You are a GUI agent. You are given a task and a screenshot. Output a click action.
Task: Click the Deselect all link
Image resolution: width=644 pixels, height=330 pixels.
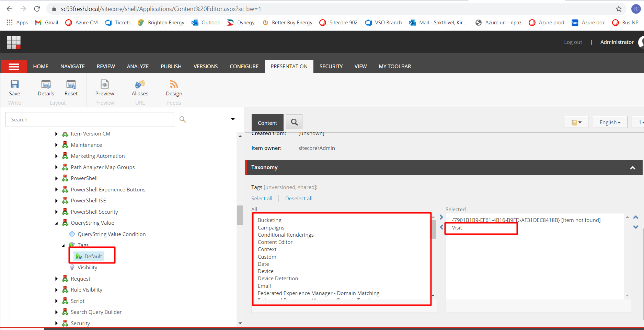[299, 198]
